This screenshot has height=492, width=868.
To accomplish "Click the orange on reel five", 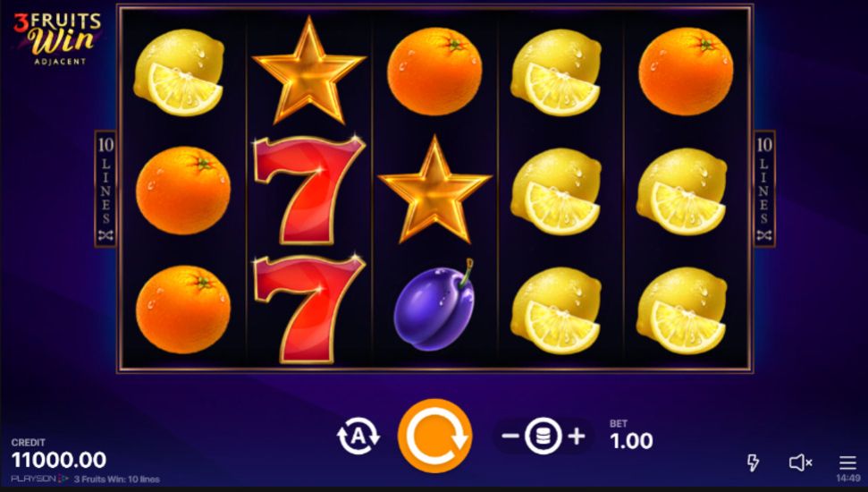I will pyautogui.click(x=686, y=72).
